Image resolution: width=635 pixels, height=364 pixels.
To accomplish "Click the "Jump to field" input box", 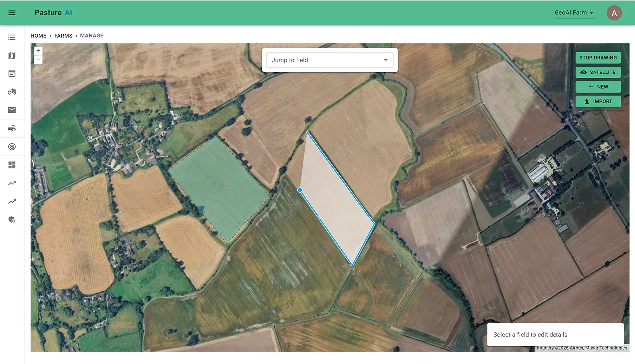I will coord(330,60).
